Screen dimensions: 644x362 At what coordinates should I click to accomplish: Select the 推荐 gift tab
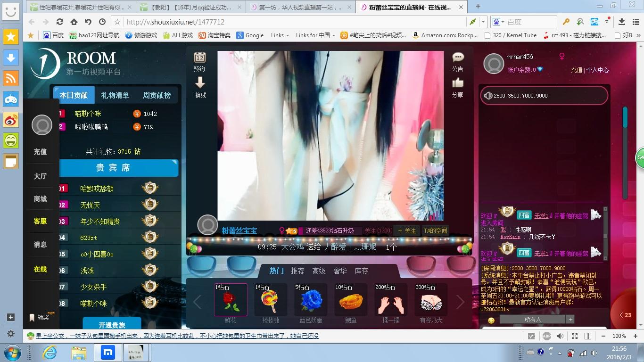(297, 271)
